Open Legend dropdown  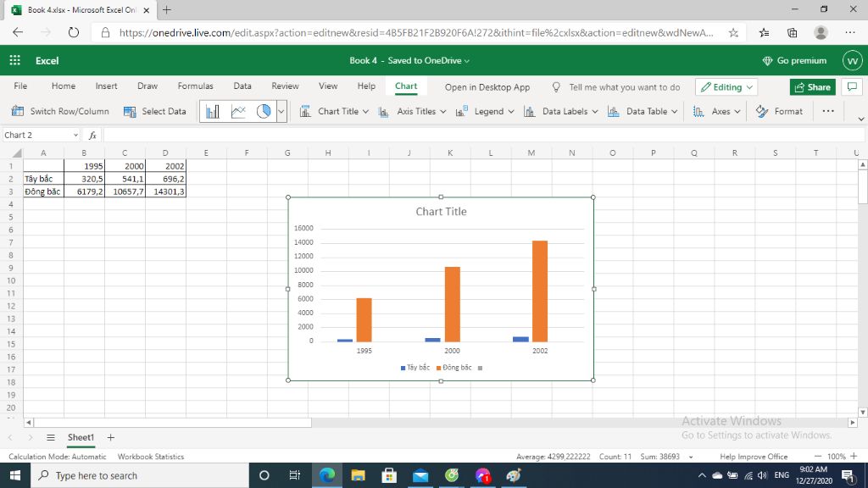coord(485,111)
